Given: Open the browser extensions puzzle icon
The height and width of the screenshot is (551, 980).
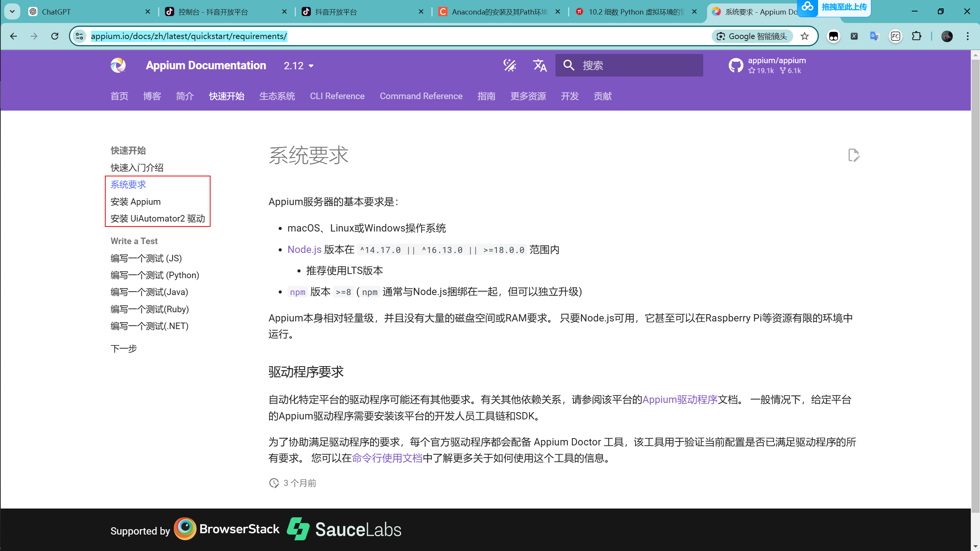Looking at the screenshot, I should (916, 36).
